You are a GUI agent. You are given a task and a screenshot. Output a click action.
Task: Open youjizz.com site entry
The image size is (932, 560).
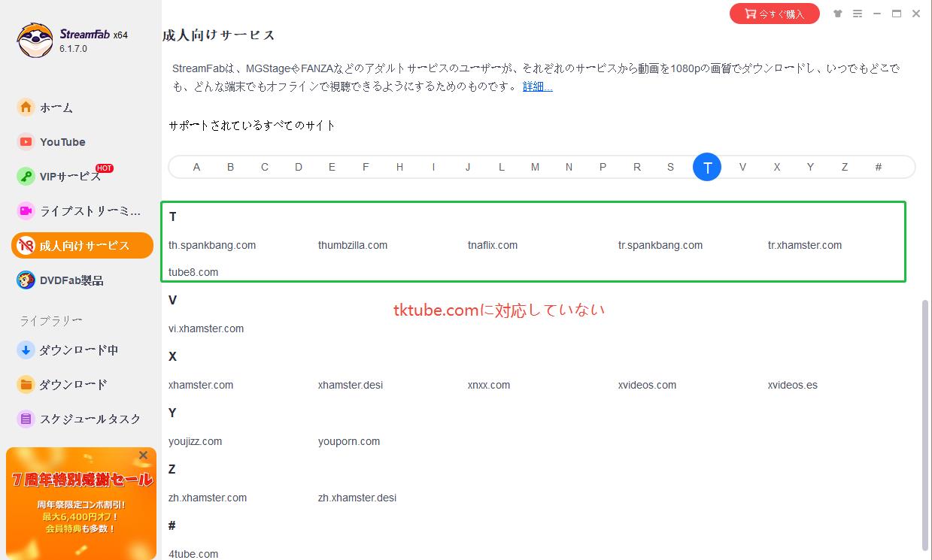[x=196, y=441]
